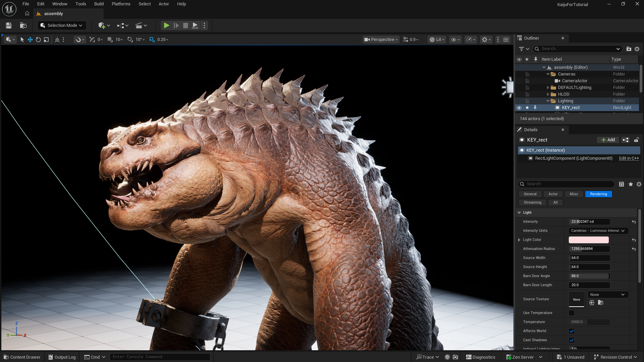Enable the Use Temperature checkbox
Viewport: 644px width, 362px height.
[x=572, y=313]
